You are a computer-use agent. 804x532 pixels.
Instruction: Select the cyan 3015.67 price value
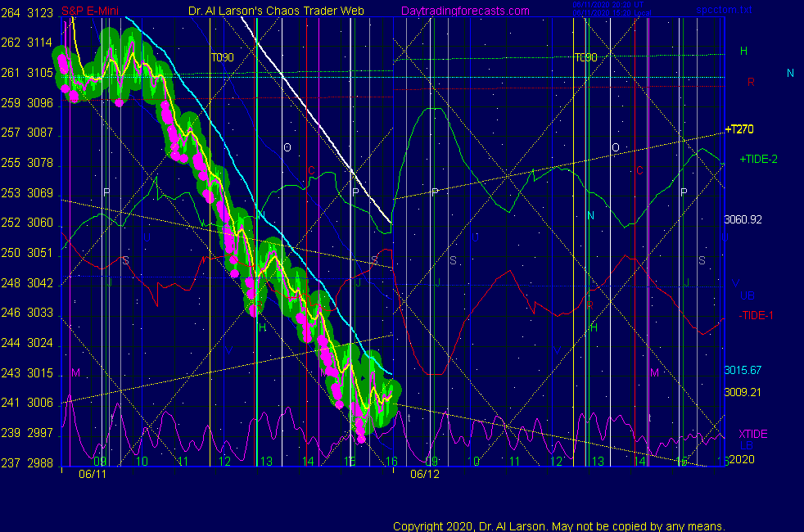point(743,370)
